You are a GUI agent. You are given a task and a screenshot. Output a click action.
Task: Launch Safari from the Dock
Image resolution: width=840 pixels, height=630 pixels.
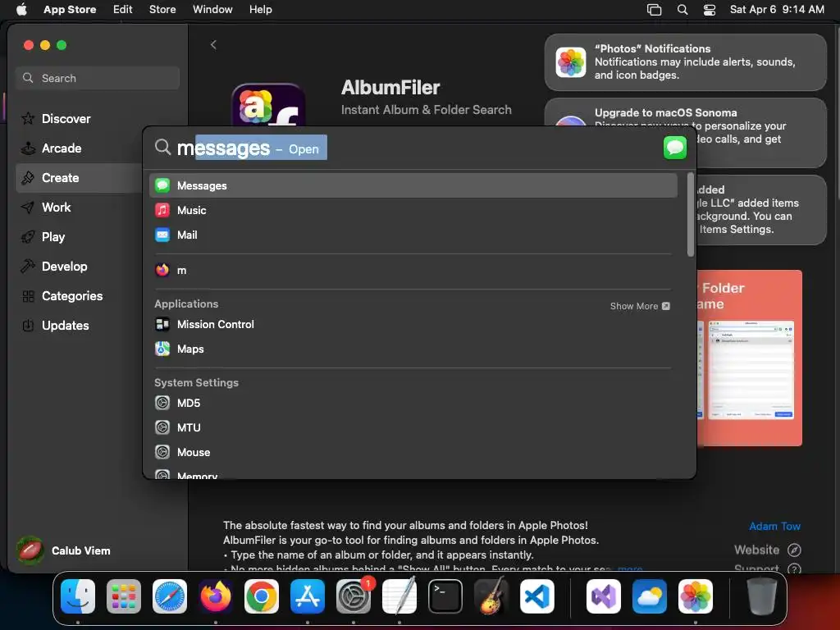[170, 596]
